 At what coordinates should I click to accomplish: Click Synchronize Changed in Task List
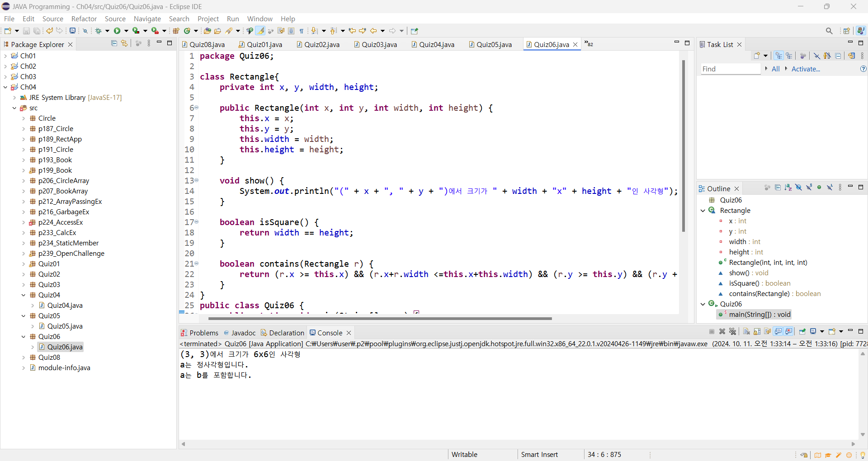point(851,56)
